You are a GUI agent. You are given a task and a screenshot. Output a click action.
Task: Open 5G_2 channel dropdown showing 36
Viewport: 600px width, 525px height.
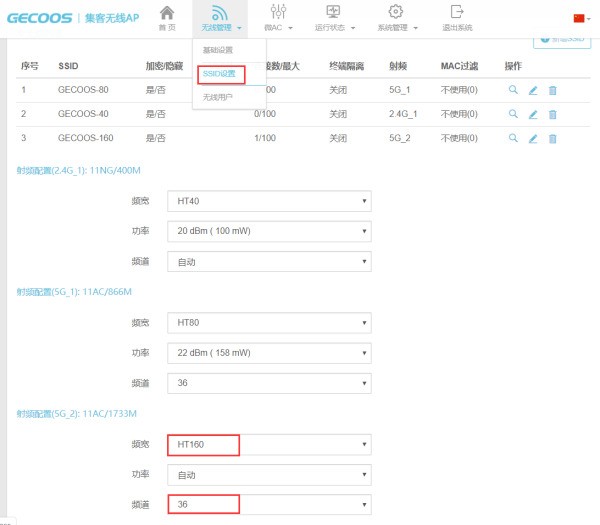[269, 505]
